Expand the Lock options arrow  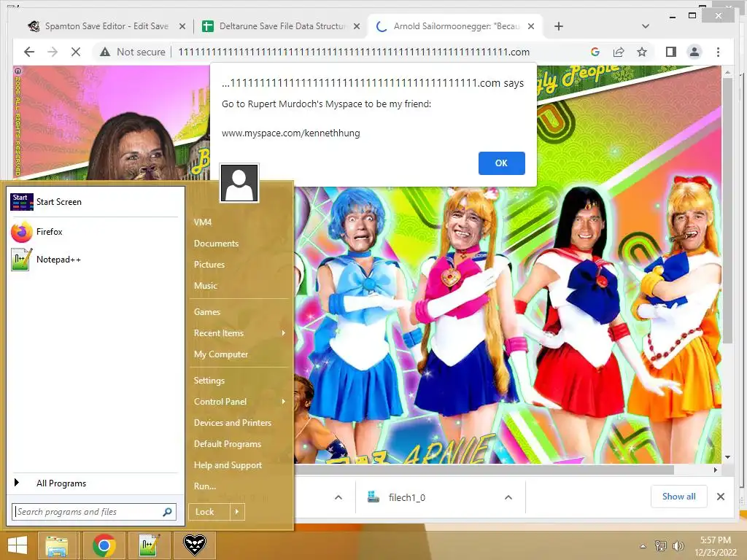click(237, 512)
